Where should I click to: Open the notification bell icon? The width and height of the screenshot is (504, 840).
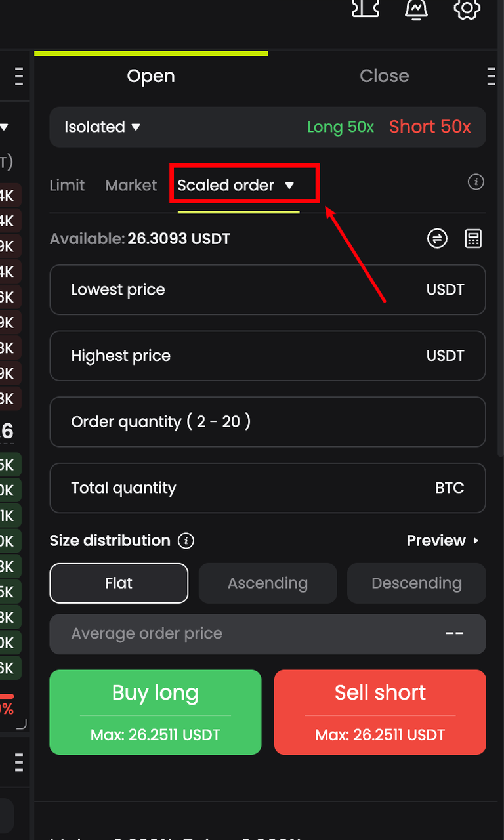[x=415, y=9]
